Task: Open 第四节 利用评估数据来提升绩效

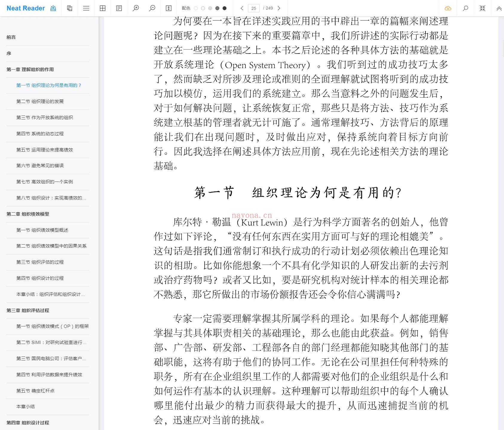Action: pyautogui.click(x=49, y=375)
